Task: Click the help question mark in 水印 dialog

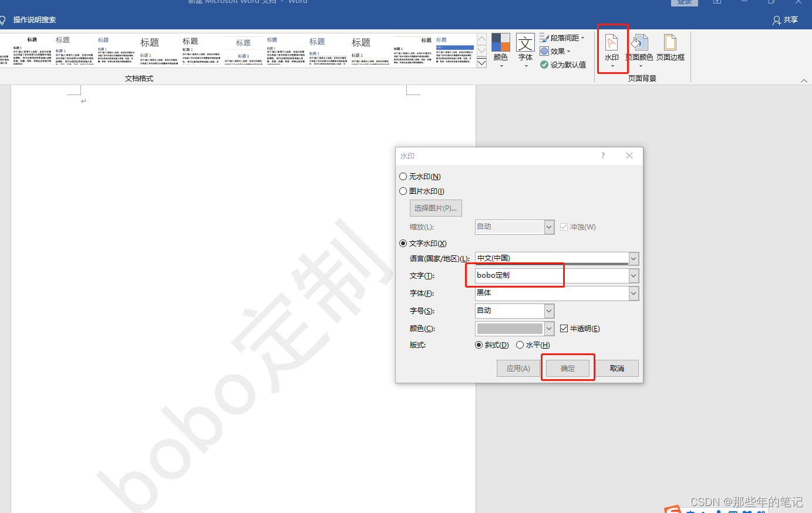Action: (602, 156)
